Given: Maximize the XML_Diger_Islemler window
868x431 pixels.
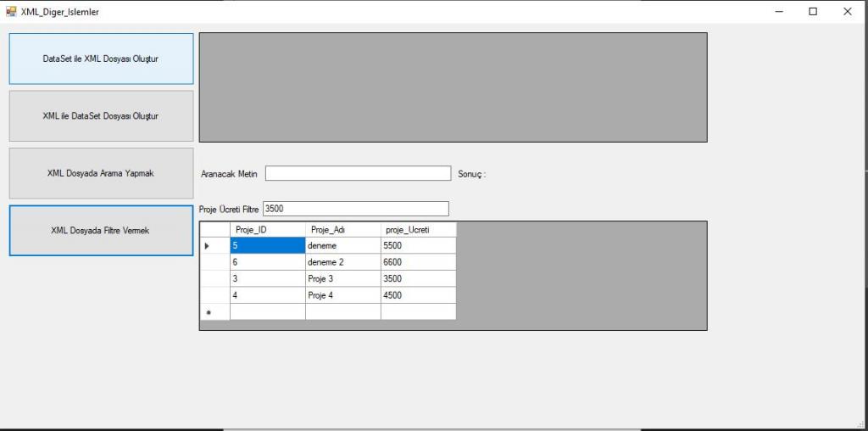Looking at the screenshot, I should pyautogui.click(x=813, y=11).
